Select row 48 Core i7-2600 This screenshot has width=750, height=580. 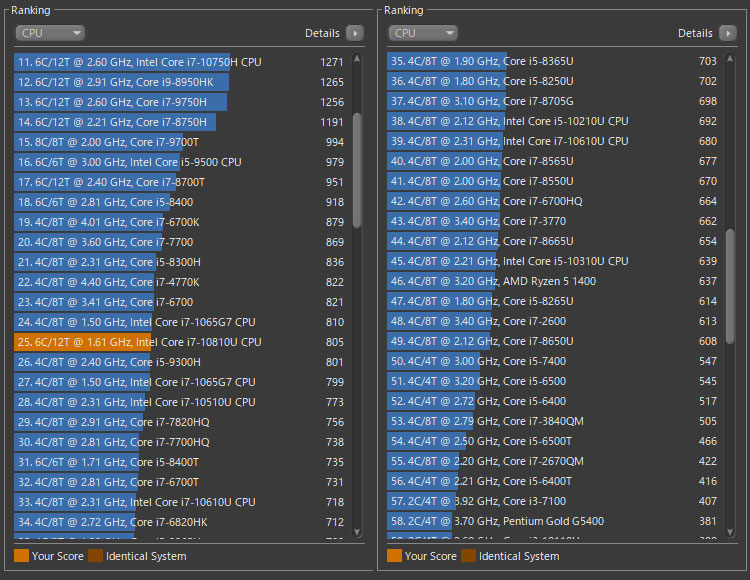[553, 321]
